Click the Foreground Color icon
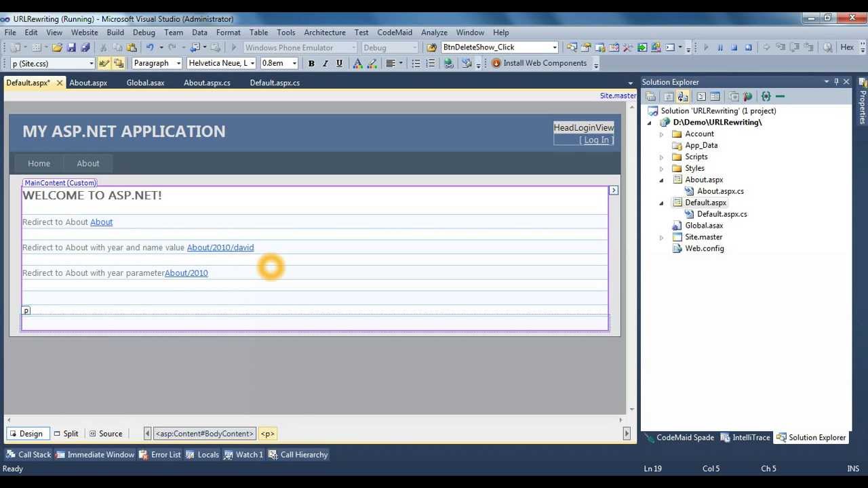868x488 pixels. coord(357,63)
